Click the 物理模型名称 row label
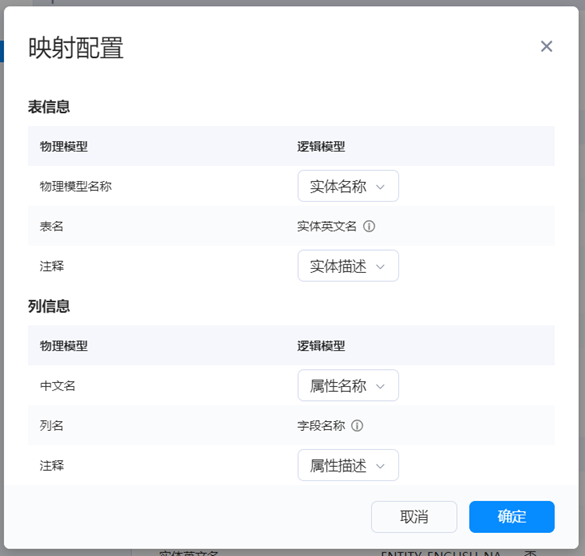This screenshot has height=556, width=585. pyautogui.click(x=76, y=186)
